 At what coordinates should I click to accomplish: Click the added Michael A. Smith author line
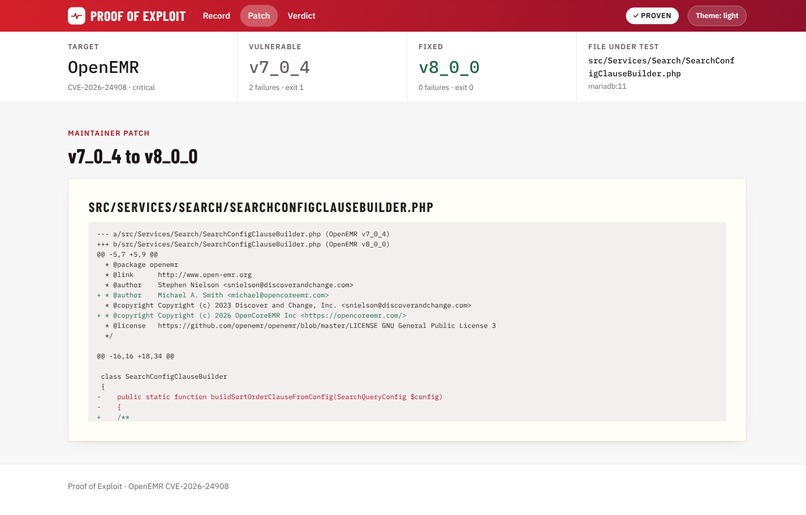213,295
